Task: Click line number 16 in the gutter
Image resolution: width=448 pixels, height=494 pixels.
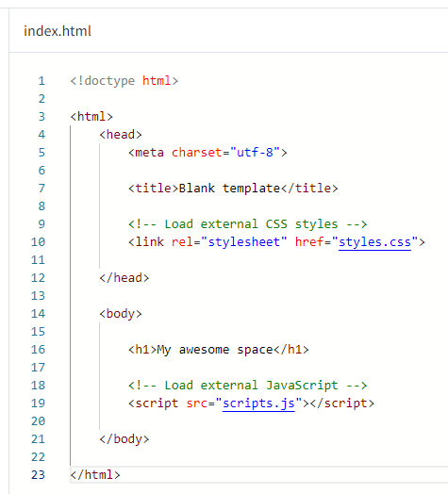Action: pos(38,350)
